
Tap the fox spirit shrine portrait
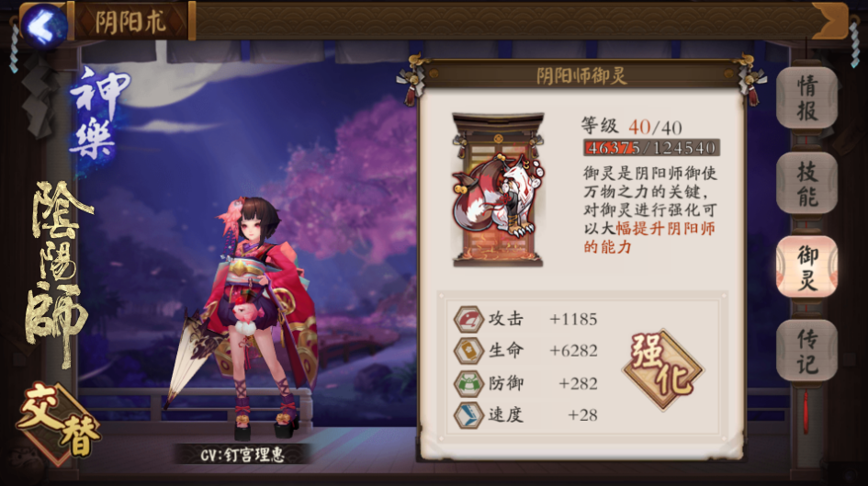[498, 190]
